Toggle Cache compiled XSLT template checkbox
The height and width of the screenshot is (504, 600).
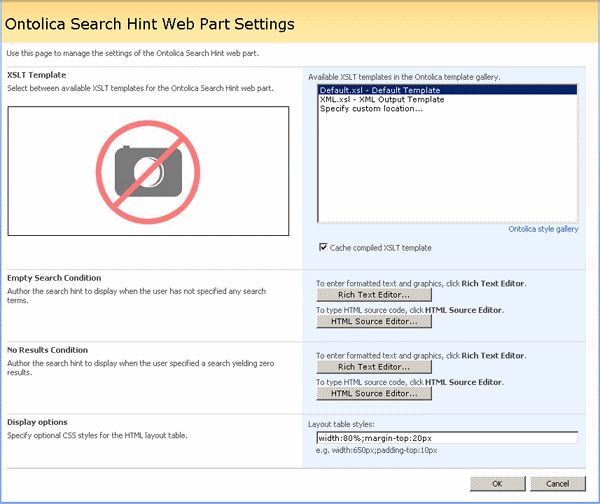(323, 247)
